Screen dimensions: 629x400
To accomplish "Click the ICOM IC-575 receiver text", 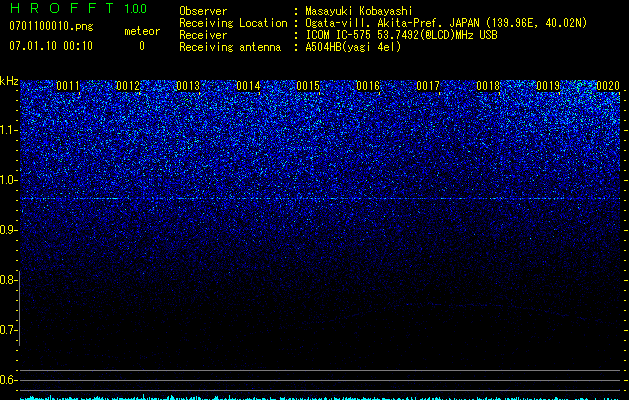I will tap(401, 35).
